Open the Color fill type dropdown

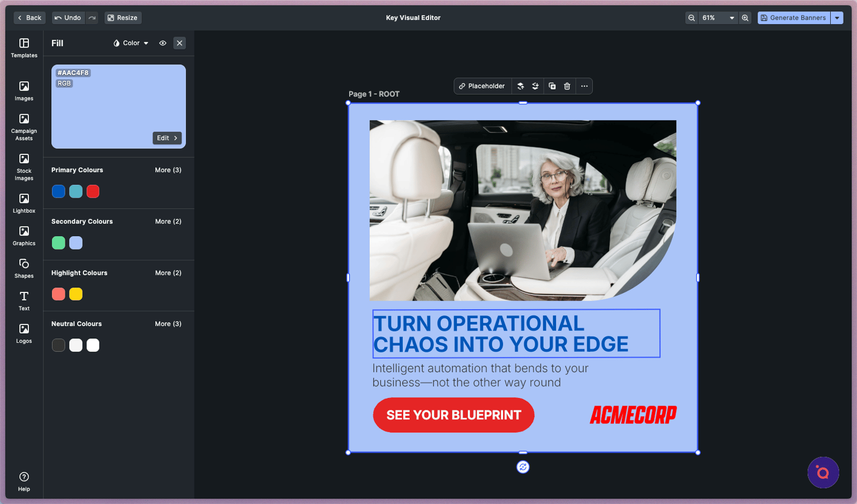click(x=131, y=43)
